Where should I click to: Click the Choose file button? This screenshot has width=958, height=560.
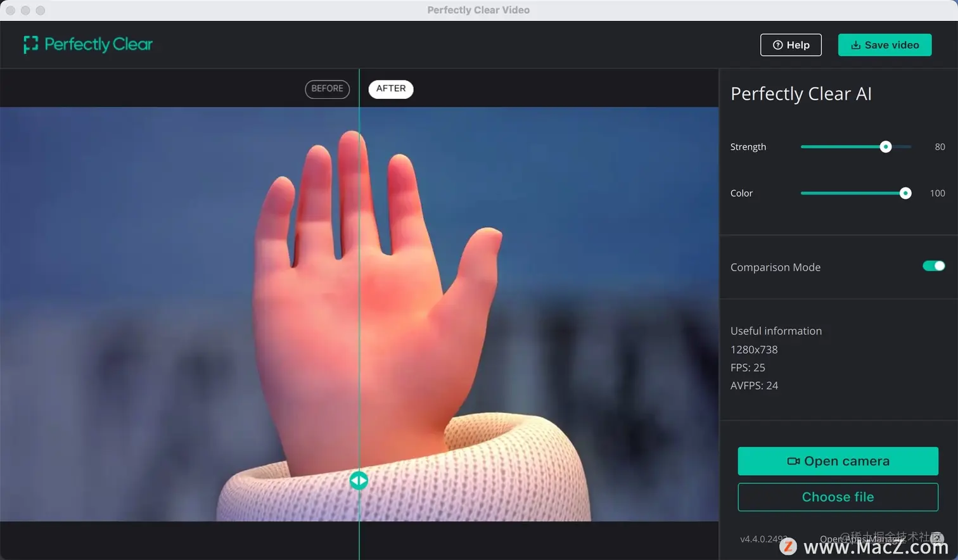coord(838,497)
